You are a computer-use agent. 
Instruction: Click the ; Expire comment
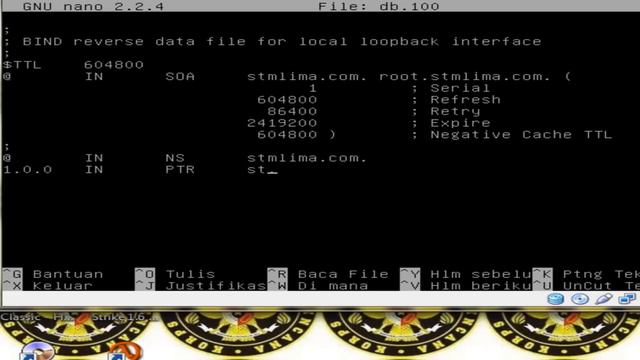(x=451, y=123)
